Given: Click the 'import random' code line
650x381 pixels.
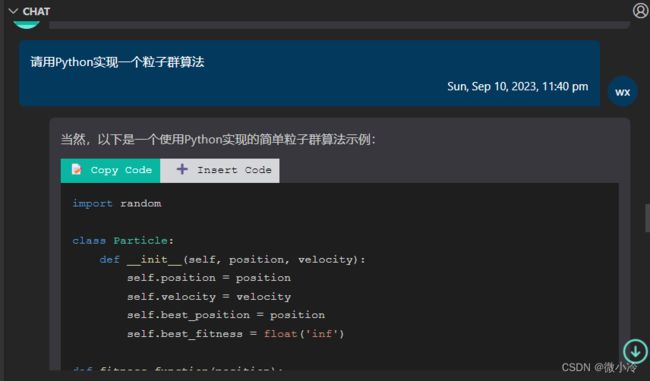Looking at the screenshot, I should 117,204.
